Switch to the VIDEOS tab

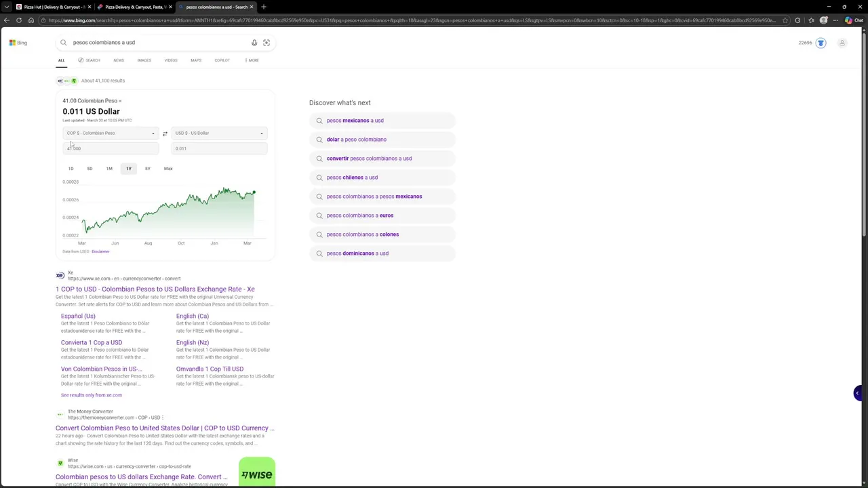(171, 60)
